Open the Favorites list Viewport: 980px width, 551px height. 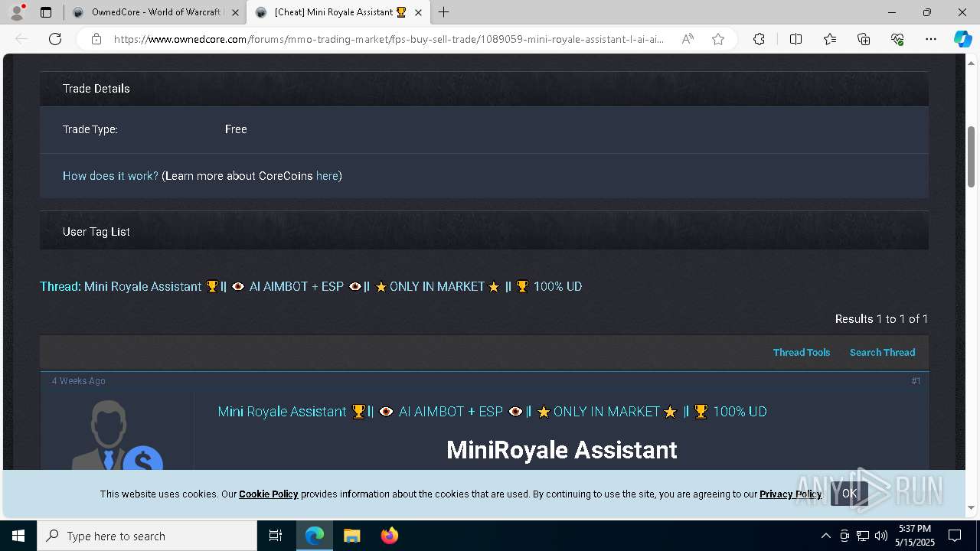click(830, 39)
